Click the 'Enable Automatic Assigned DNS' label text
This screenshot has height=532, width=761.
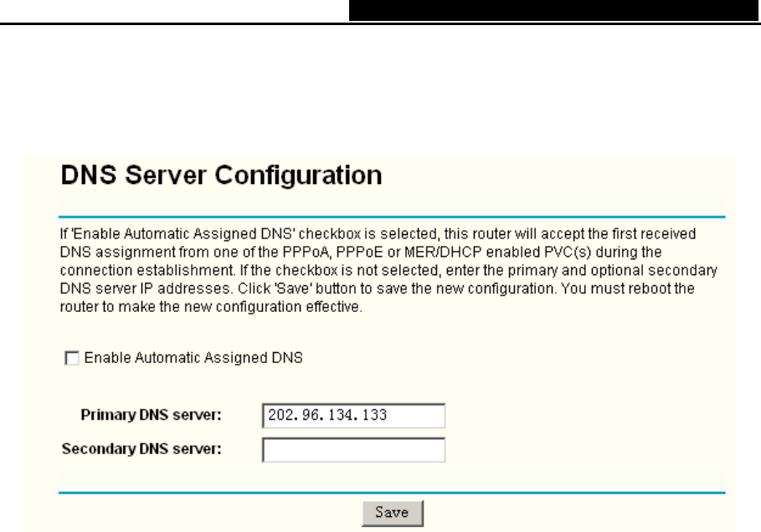[193, 358]
